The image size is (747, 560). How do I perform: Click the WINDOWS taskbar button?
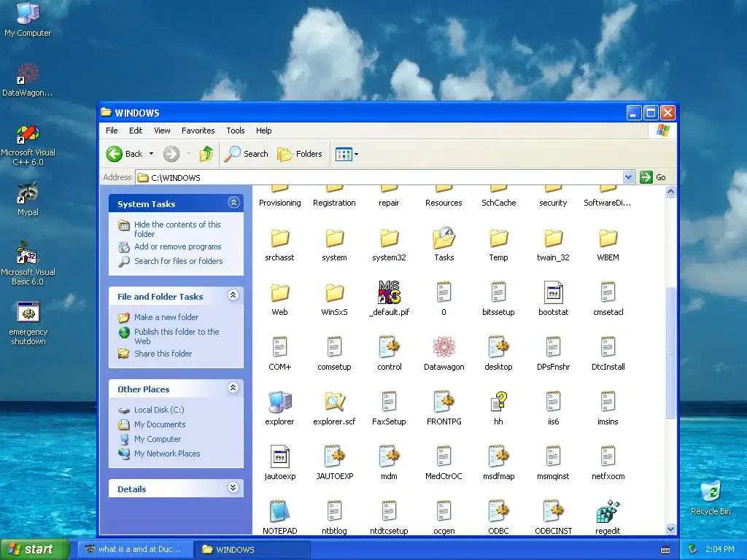252,549
